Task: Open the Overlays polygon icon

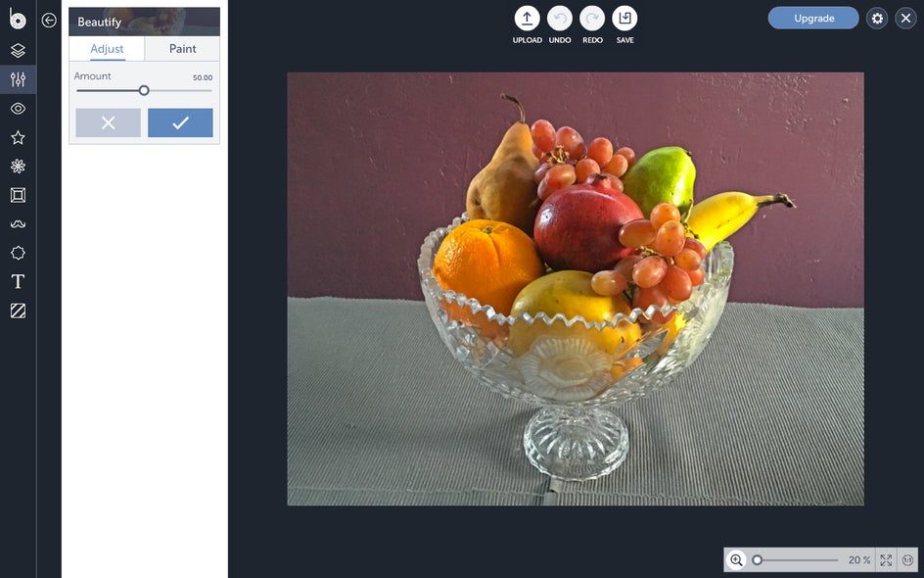Action: pyautogui.click(x=18, y=253)
